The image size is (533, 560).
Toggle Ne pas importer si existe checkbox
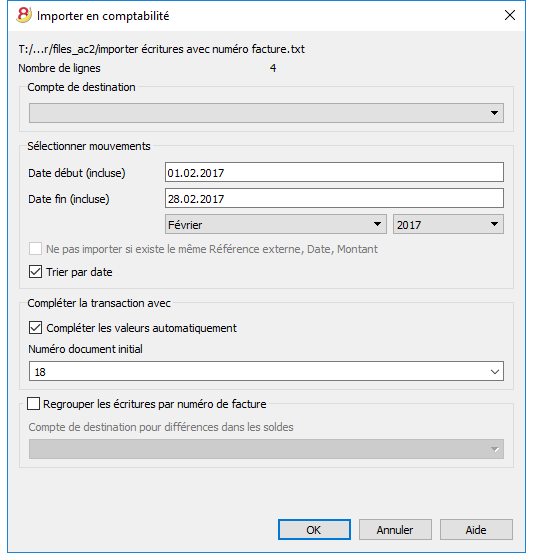pyautogui.click(x=35, y=249)
